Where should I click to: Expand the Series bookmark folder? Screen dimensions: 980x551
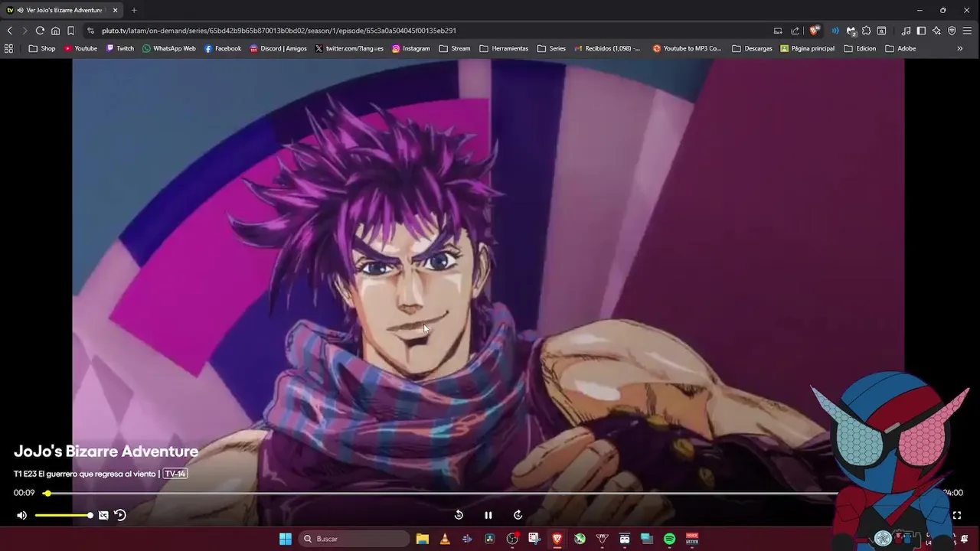pos(552,48)
